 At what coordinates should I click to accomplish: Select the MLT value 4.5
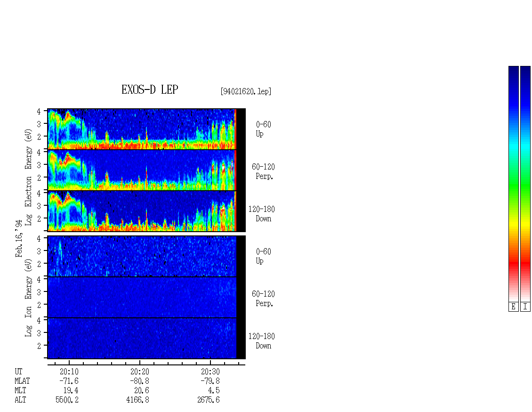214,391
